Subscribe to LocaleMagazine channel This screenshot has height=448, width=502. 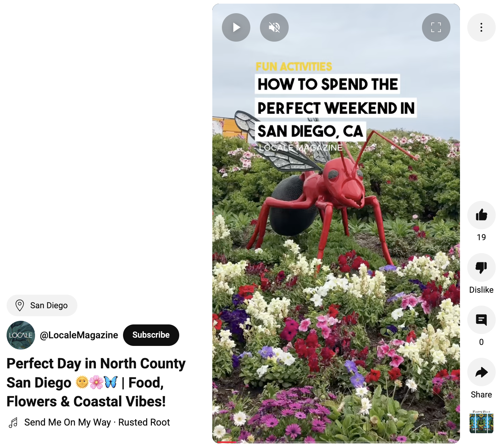(151, 335)
